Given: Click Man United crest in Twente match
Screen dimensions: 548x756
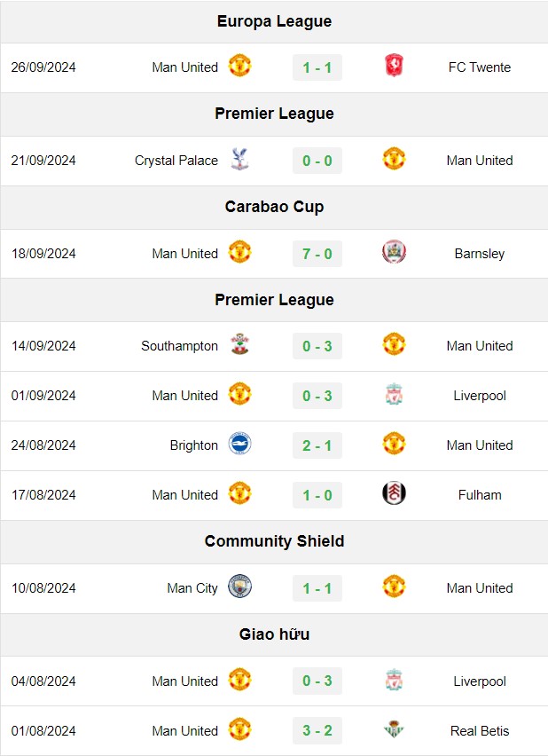Looking at the screenshot, I should tap(239, 66).
